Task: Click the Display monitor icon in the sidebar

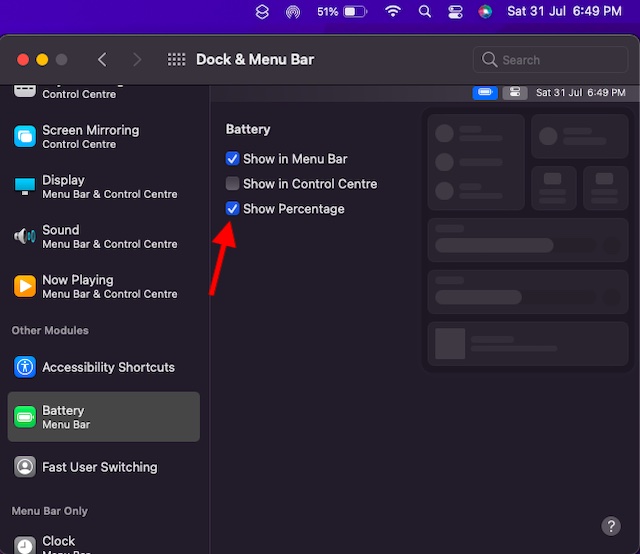Action: tap(25, 186)
